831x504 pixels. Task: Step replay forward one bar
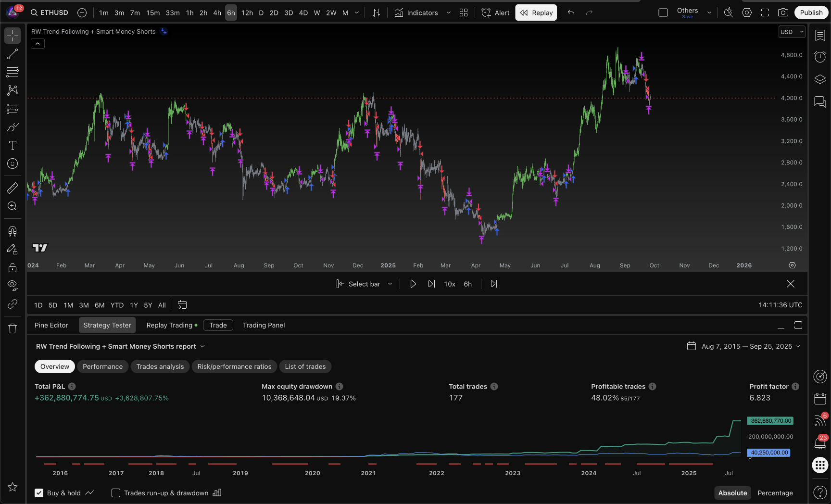[431, 284]
